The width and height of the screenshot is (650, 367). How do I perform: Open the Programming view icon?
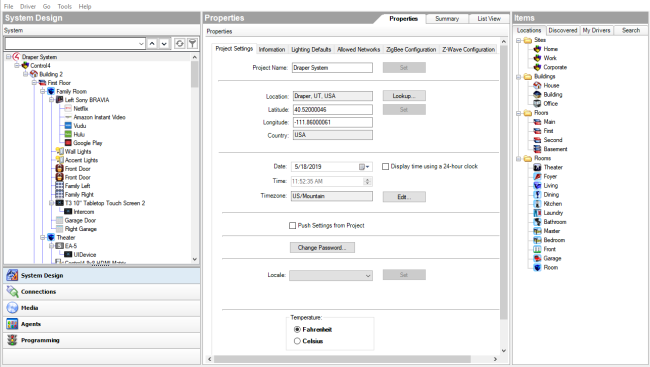coord(12,340)
